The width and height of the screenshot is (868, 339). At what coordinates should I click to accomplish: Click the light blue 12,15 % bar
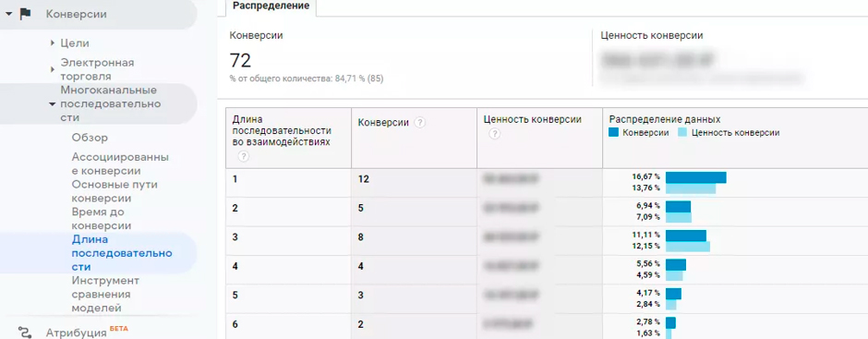(x=688, y=247)
